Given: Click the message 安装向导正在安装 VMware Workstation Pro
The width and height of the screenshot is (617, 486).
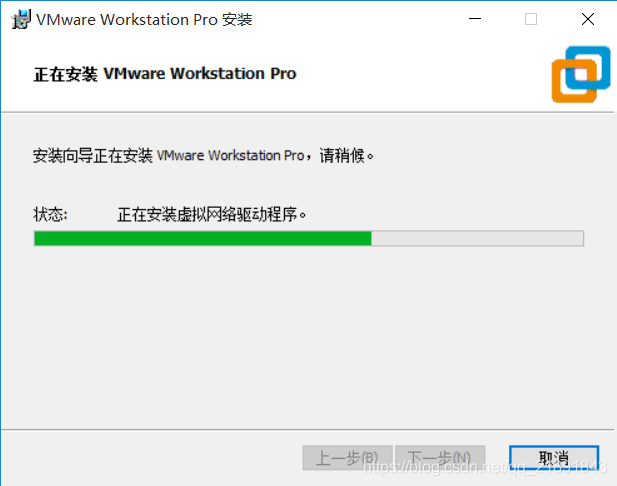Looking at the screenshot, I should 168,155.
